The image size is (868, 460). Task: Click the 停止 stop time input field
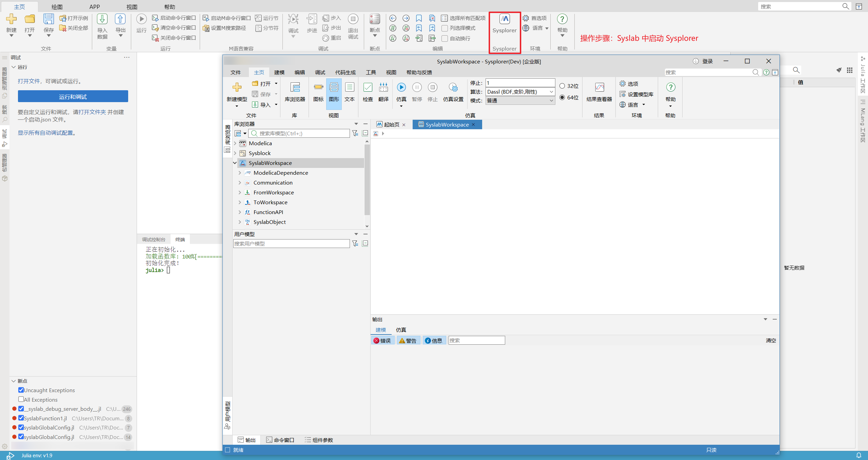[x=520, y=83]
